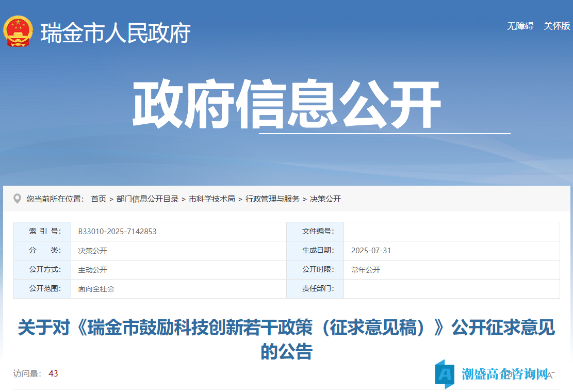Click the 常年公开 table cell
The width and height of the screenshot is (573, 392).
tap(452, 270)
